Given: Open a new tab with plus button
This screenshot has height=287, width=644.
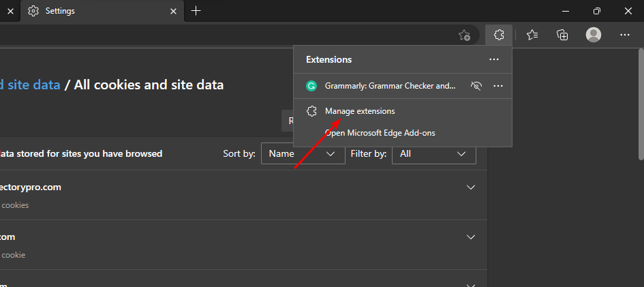Looking at the screenshot, I should pyautogui.click(x=196, y=11).
